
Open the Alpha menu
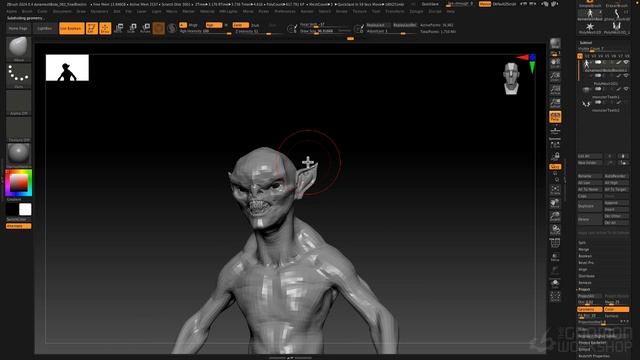click(11, 11)
